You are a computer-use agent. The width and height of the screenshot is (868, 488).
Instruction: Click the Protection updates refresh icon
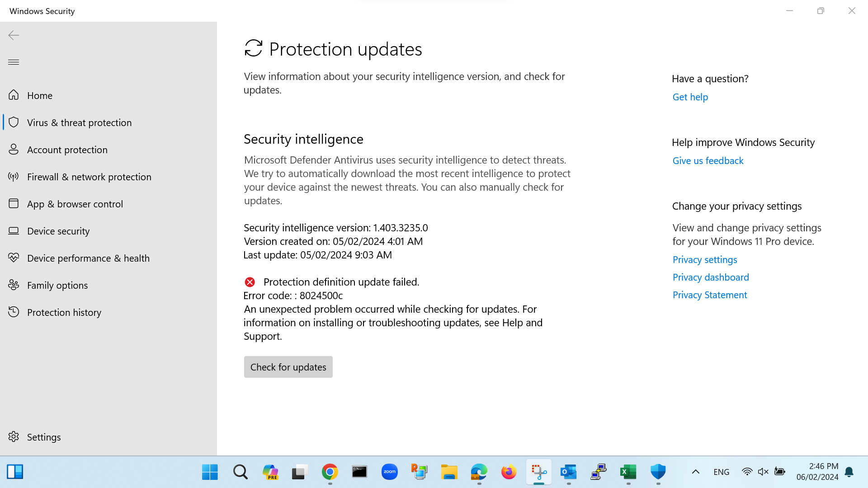(x=253, y=48)
